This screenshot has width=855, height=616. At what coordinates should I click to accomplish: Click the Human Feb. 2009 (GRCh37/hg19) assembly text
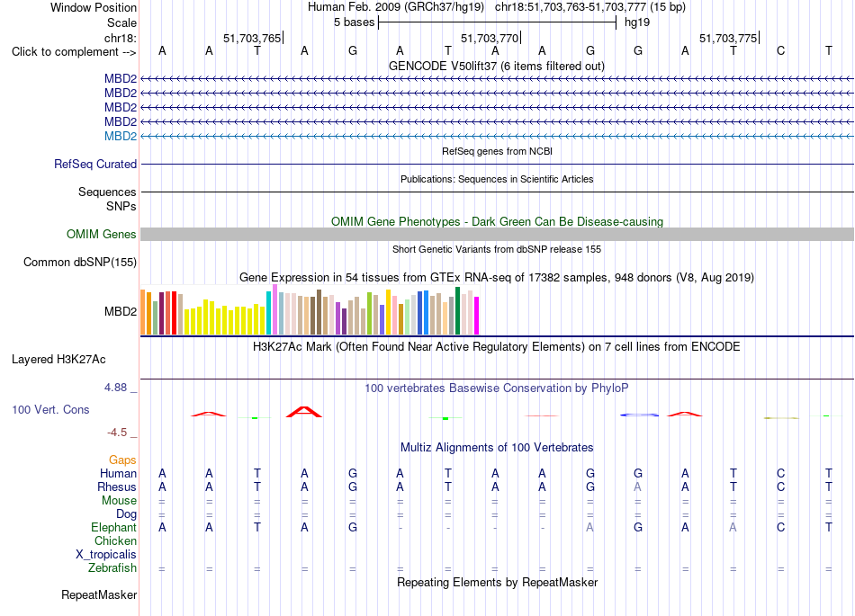[x=396, y=7]
